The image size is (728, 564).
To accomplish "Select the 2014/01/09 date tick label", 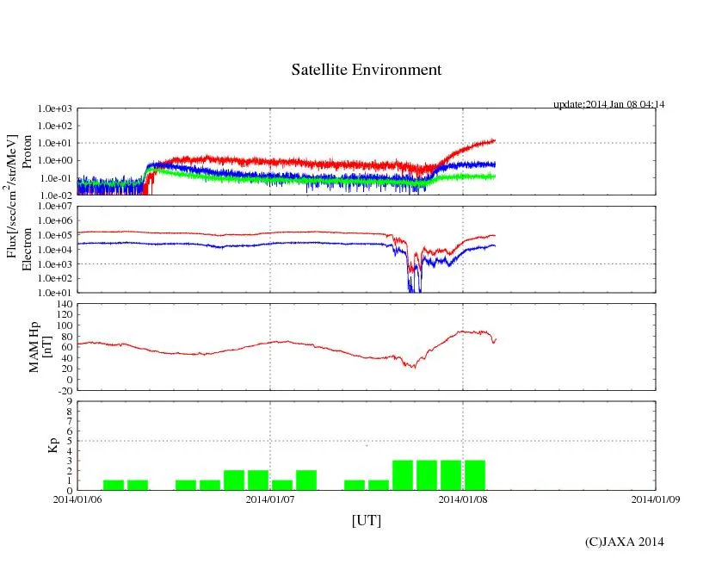I will point(655,499).
